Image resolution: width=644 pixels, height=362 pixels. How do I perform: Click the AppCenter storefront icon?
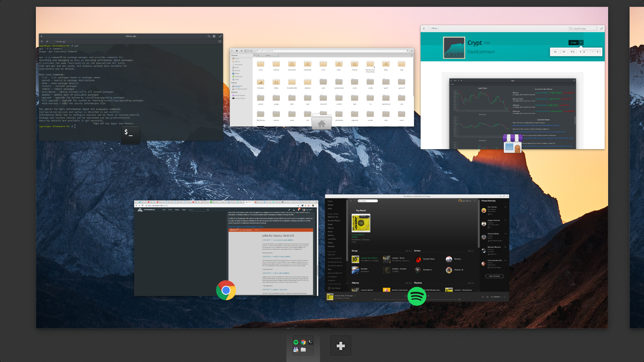tap(513, 143)
